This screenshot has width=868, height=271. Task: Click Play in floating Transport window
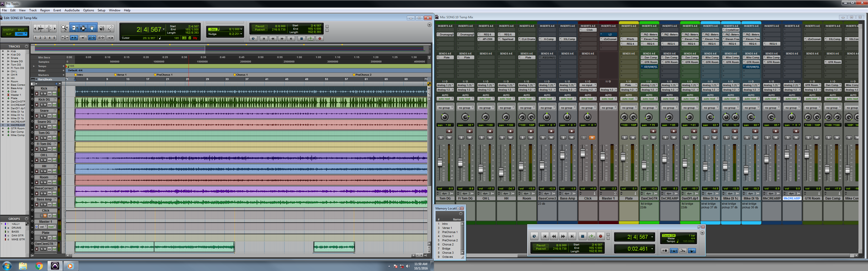(592, 236)
